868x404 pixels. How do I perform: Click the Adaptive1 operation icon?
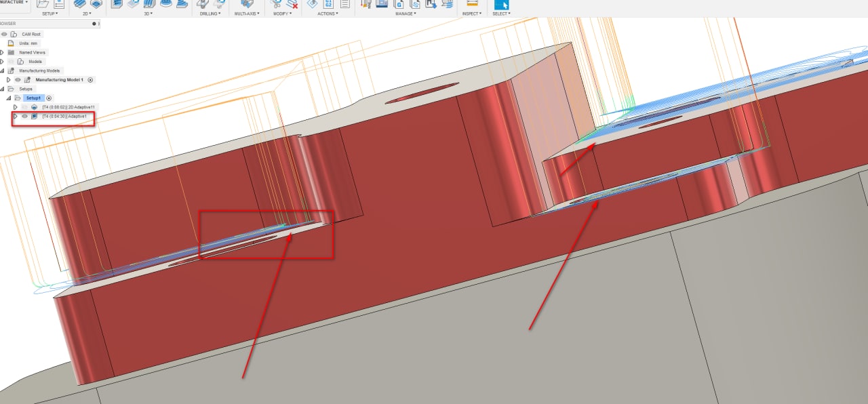34,117
